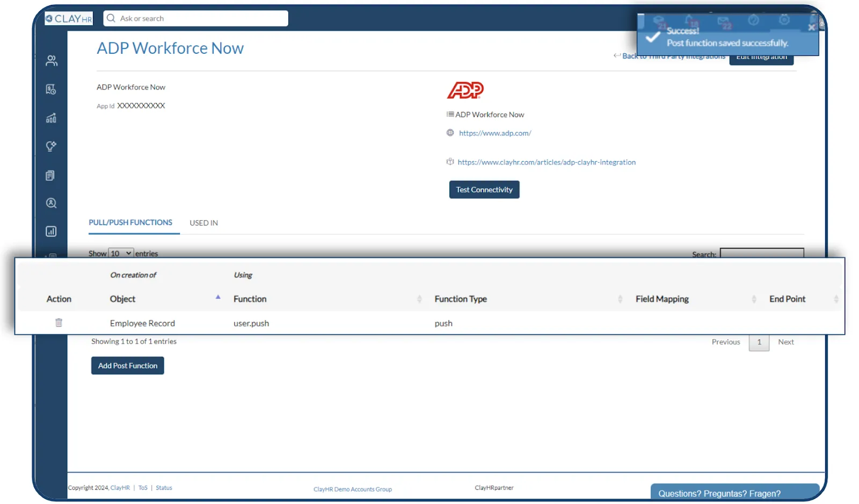Screen dimensions: 859x504
Task: Open the inbox icon with badge 21
Action: click(659, 21)
